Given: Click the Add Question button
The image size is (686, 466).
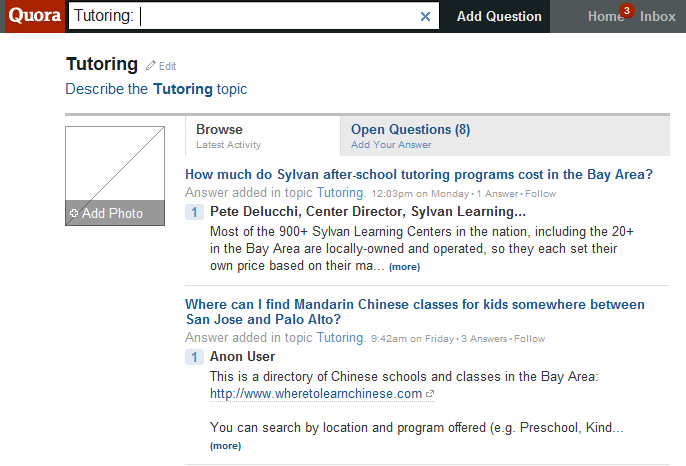Looking at the screenshot, I should tap(499, 16).
